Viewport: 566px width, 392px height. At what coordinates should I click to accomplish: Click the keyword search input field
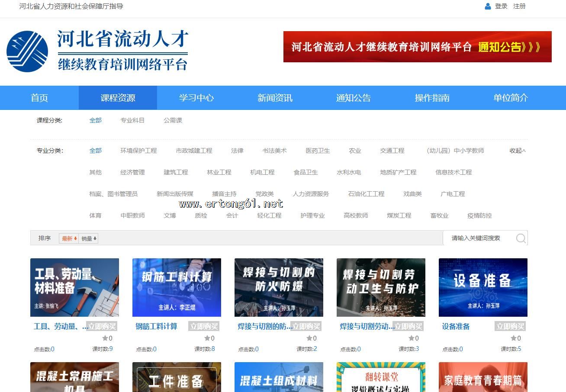tap(480, 238)
